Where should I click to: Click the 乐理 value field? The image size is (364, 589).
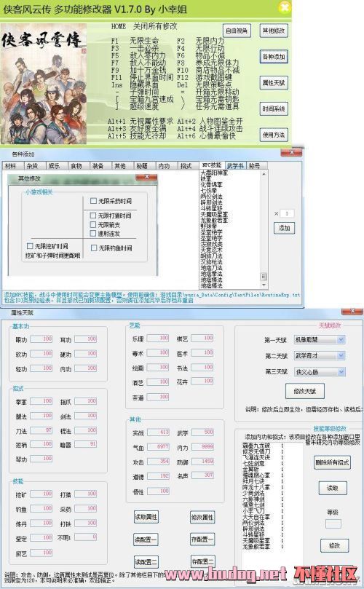pos(158,338)
